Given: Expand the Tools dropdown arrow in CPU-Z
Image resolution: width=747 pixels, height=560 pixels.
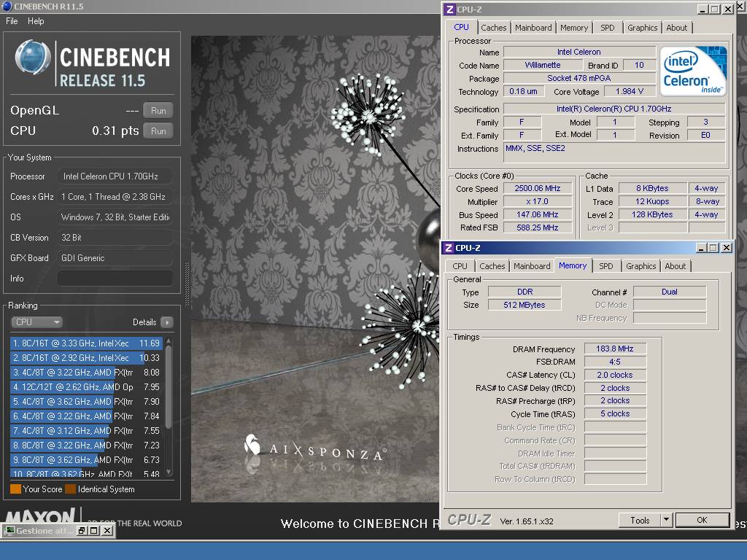Looking at the screenshot, I should click(x=666, y=520).
